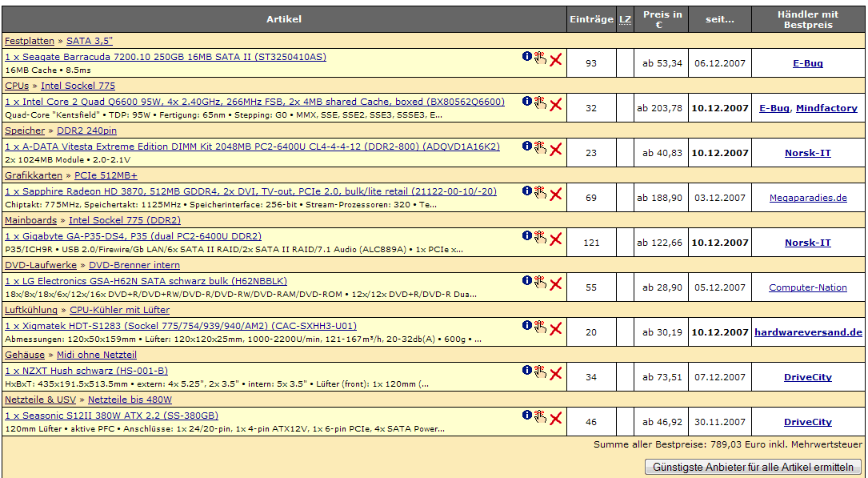This screenshot has height=478, width=868.
Task: Remove Seasonic S12II 380W with red X
Action: (x=556, y=418)
